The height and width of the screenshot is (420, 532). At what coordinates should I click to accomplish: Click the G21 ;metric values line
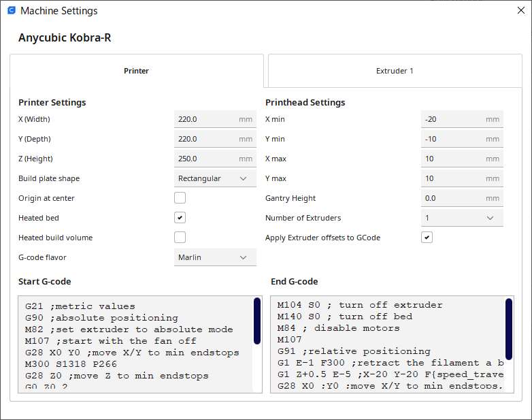[x=80, y=306]
